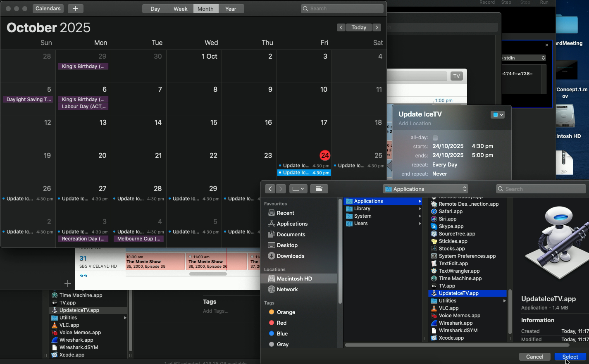Open Documents in the file dialog sidebar

point(291,235)
